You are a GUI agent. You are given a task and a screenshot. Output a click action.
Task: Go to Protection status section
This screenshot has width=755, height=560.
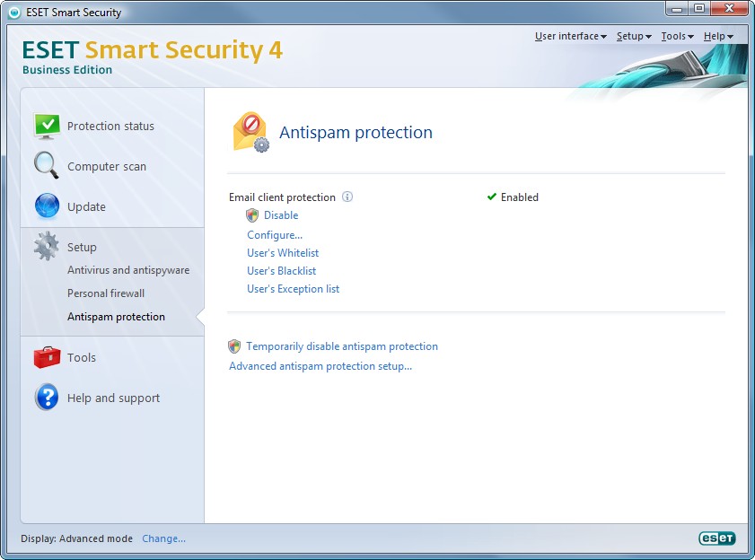[110, 127]
